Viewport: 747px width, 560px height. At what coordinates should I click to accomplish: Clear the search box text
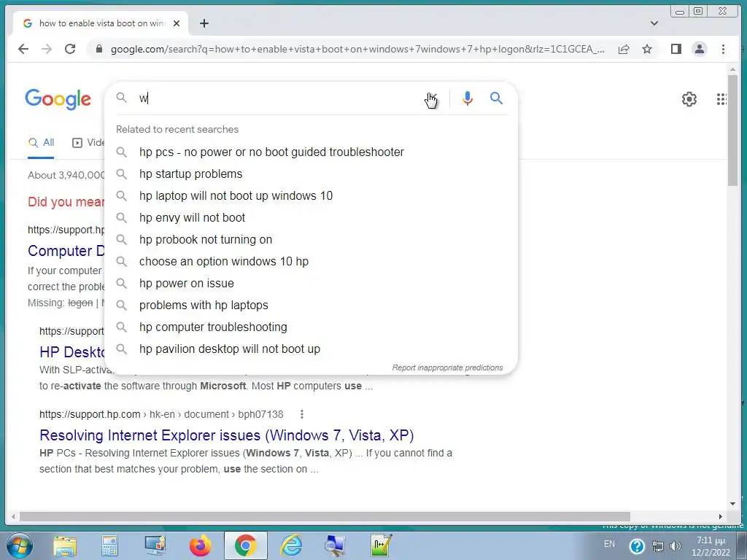(432, 98)
